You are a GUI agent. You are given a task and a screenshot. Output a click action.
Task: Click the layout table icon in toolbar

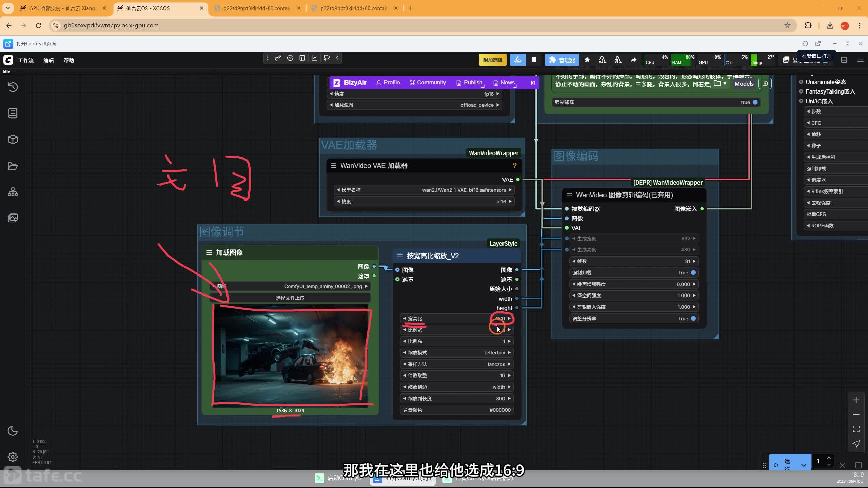point(302,58)
